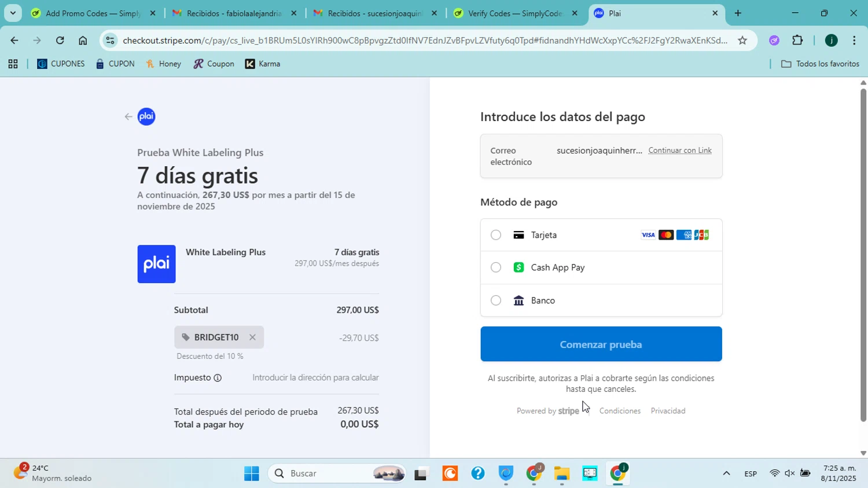Image resolution: width=868 pixels, height=488 pixels.
Task: Open the weather widget 24°C
Action: coord(53,474)
